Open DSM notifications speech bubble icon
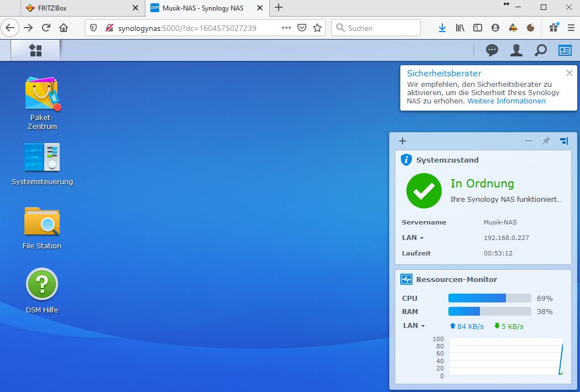580x392 pixels. [492, 50]
